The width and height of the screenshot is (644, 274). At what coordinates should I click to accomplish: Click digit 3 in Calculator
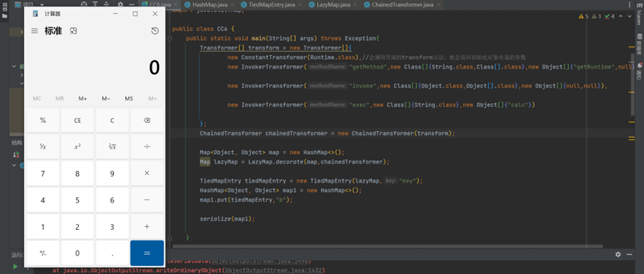coord(112,226)
